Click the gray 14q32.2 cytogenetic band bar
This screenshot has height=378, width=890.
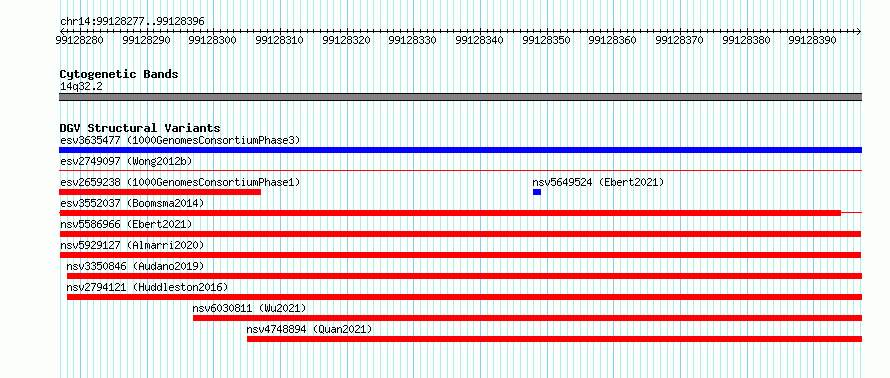[x=460, y=97]
